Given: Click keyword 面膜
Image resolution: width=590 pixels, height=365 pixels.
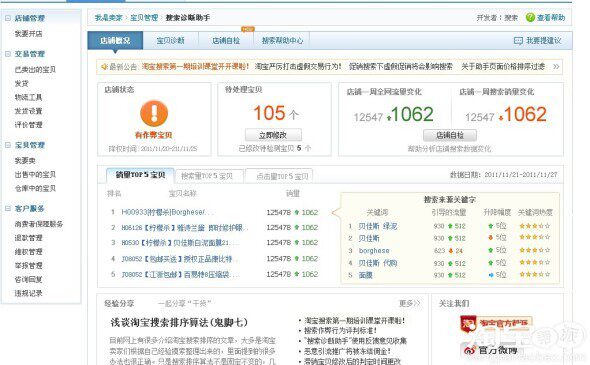Looking at the screenshot, I should [x=365, y=275].
